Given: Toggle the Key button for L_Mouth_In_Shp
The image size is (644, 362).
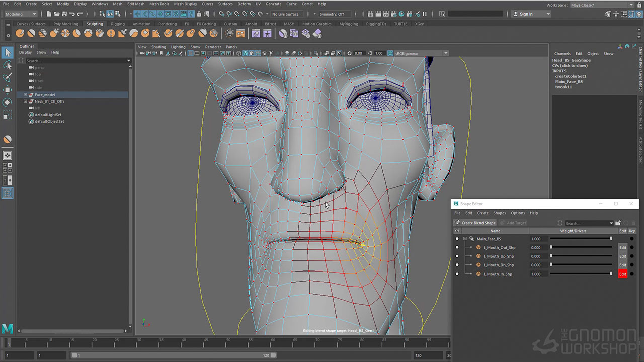Looking at the screenshot, I should 632,274.
